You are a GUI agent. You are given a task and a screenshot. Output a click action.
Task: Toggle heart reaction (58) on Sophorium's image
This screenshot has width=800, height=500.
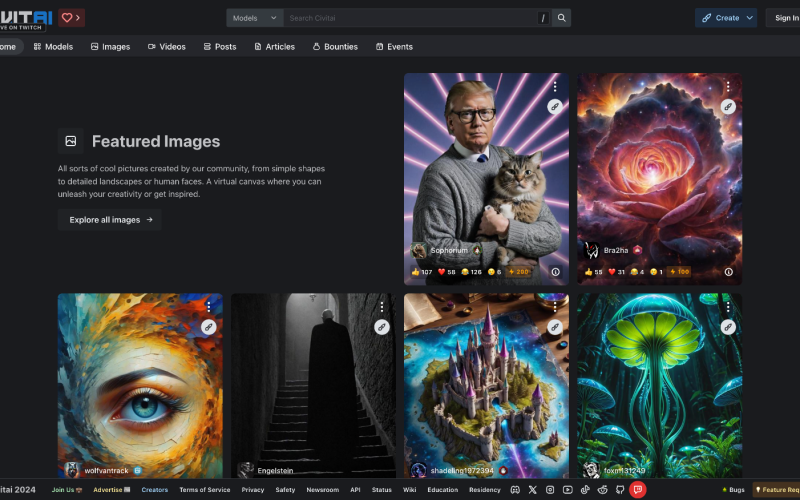(x=447, y=272)
